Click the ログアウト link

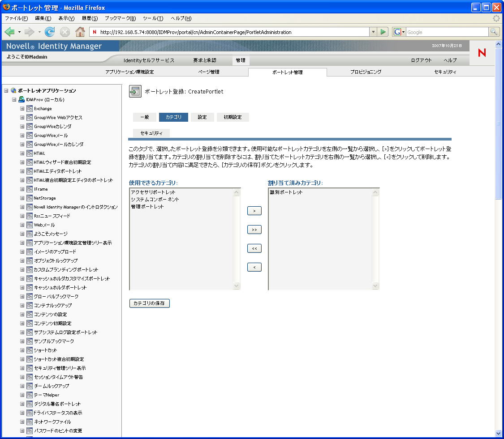coord(421,60)
